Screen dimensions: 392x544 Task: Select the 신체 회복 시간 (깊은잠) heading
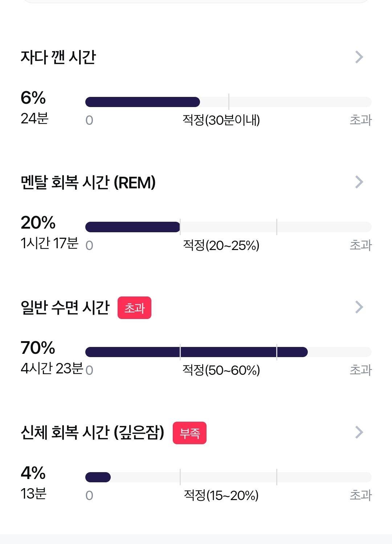coord(93,433)
